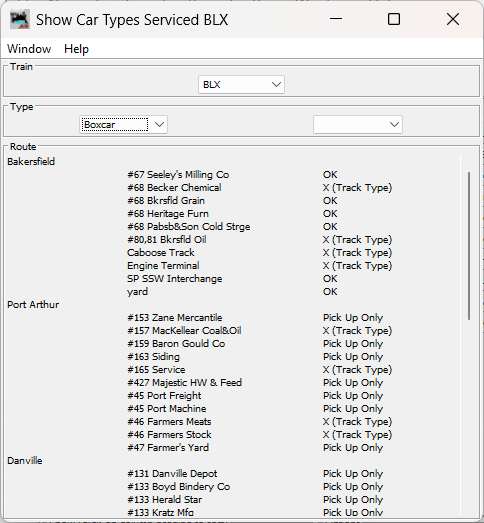Click #427 Majestic HW & Feed entry
484x523 pixels.
point(184,383)
